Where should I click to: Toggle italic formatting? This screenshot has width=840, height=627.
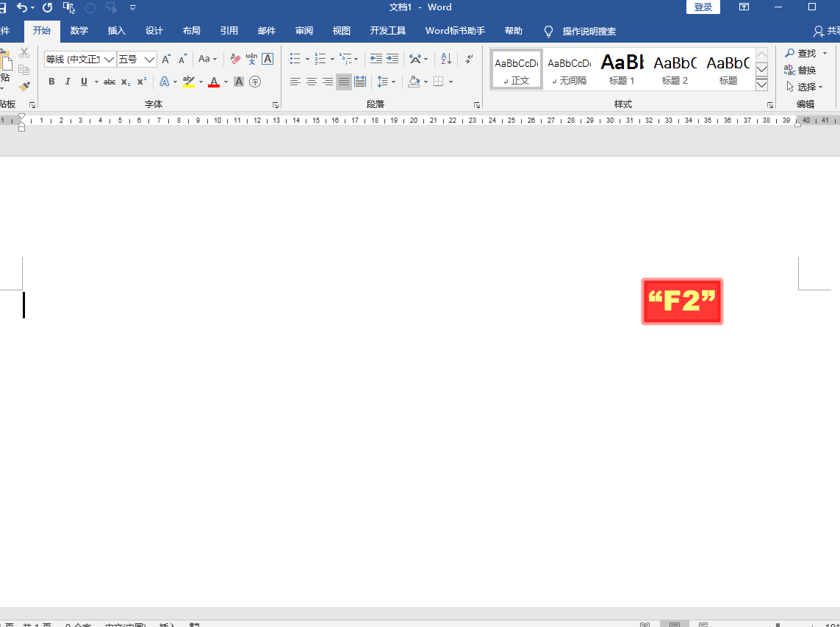(x=68, y=82)
